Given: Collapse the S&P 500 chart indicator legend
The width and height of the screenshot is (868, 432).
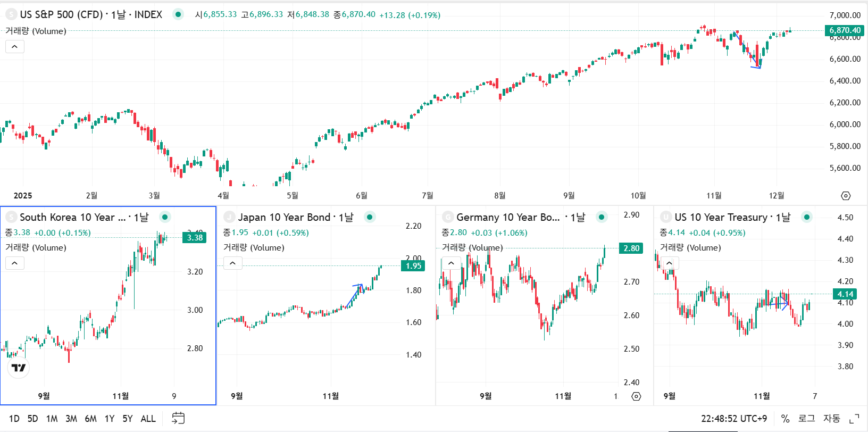Looking at the screenshot, I should click(x=15, y=47).
